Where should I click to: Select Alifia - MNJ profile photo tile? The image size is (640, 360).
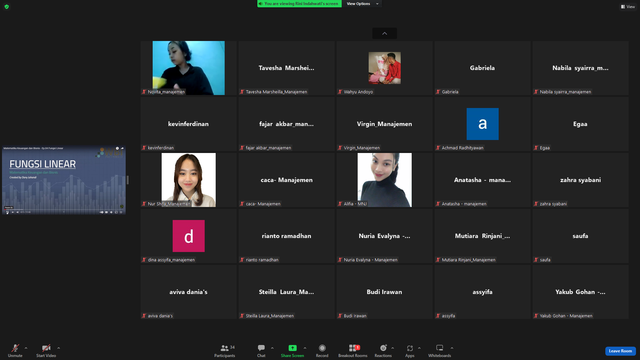point(384,180)
